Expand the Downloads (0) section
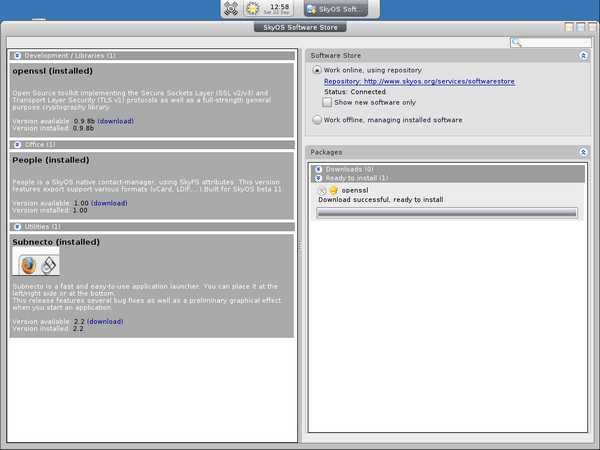 318,169
